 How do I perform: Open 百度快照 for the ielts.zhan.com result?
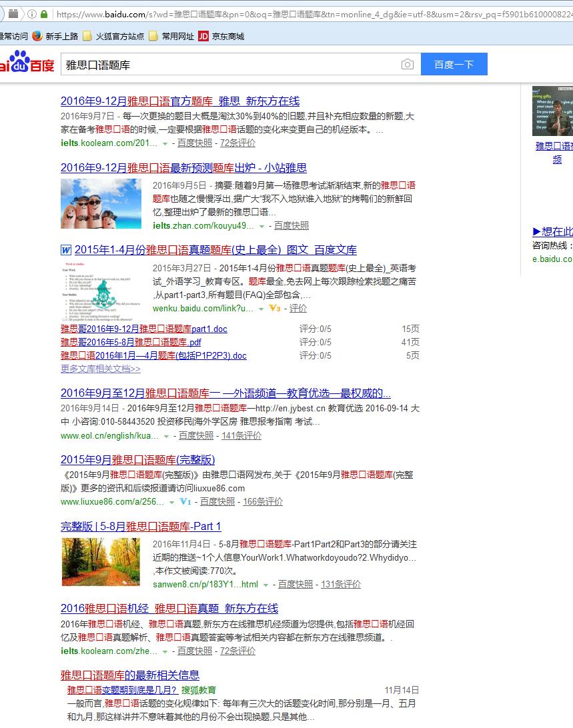click(292, 225)
